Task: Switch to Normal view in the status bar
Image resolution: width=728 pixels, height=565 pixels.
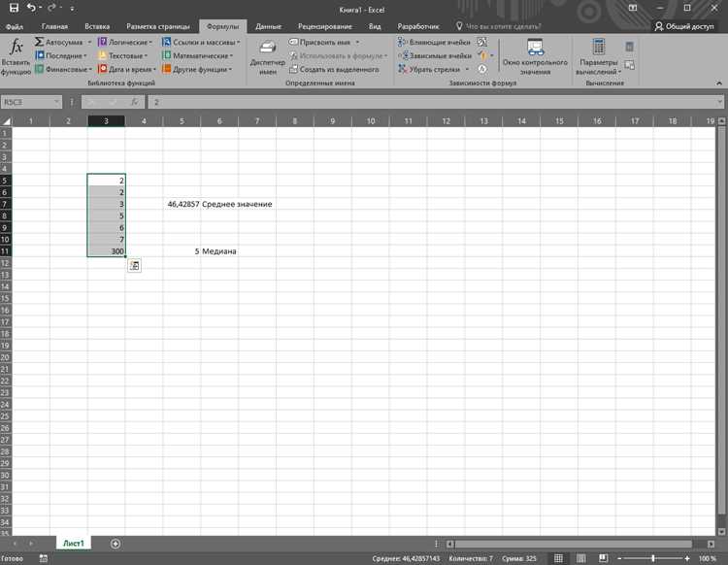Action: [x=558, y=558]
